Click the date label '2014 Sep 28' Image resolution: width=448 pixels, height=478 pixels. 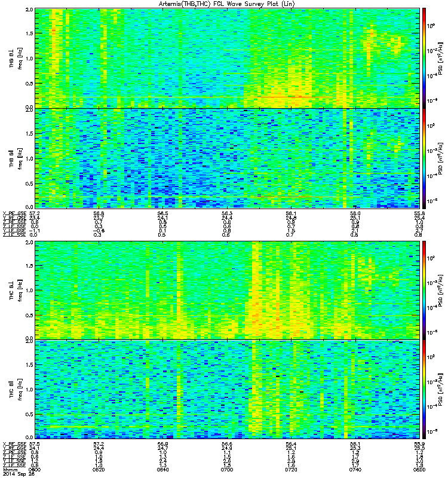[19, 474]
